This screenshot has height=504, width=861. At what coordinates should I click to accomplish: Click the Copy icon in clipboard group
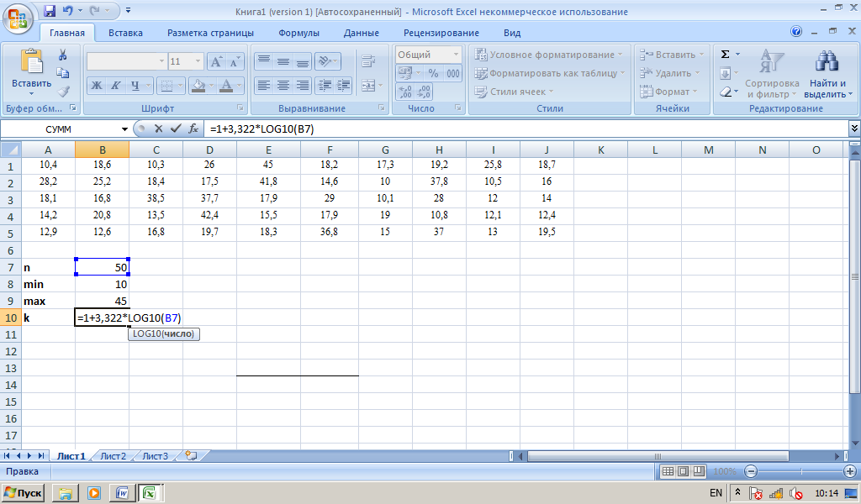click(62, 73)
